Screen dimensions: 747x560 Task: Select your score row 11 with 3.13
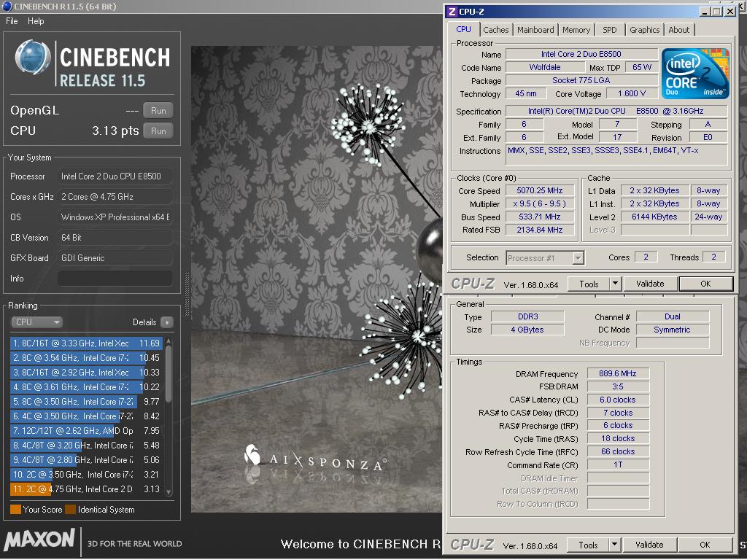[86, 489]
